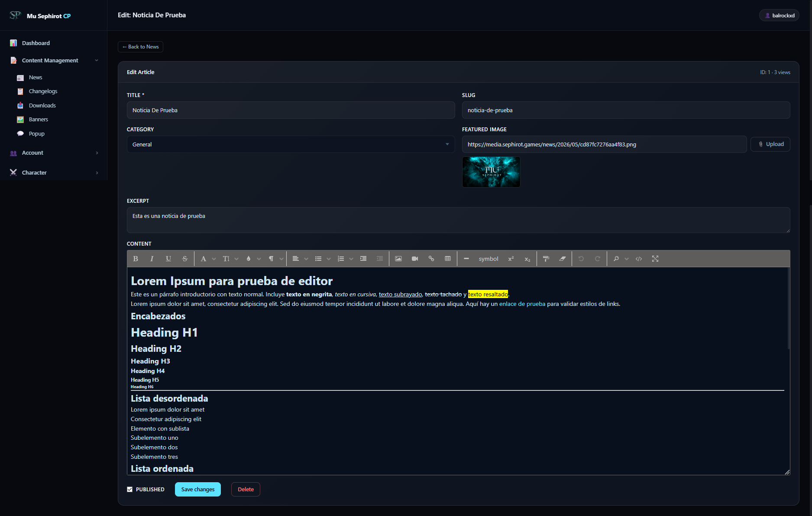
Task: Click the Slug input field
Action: coord(626,110)
